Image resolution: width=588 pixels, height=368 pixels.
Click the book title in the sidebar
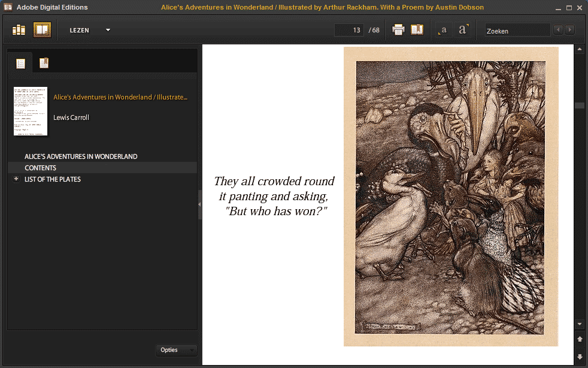tap(120, 97)
